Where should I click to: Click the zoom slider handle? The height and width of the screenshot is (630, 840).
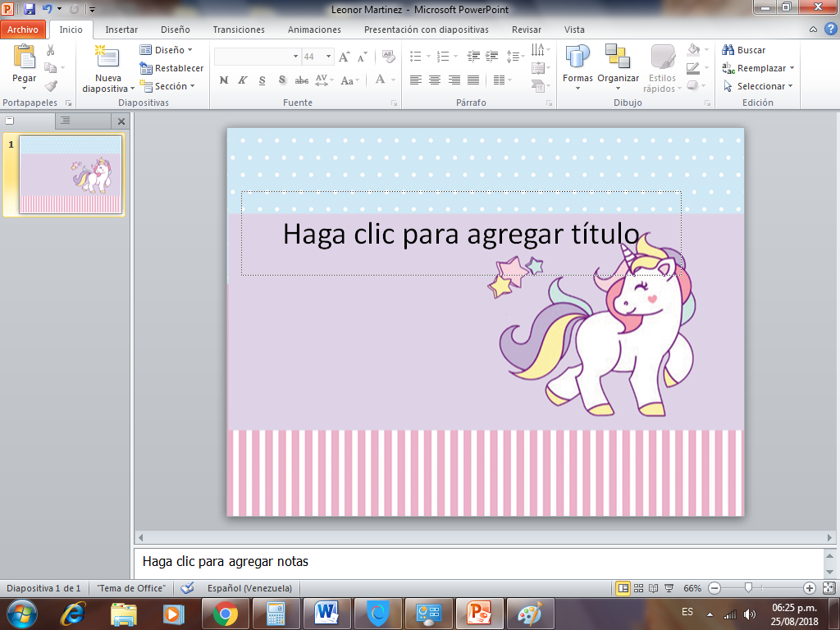coord(748,588)
